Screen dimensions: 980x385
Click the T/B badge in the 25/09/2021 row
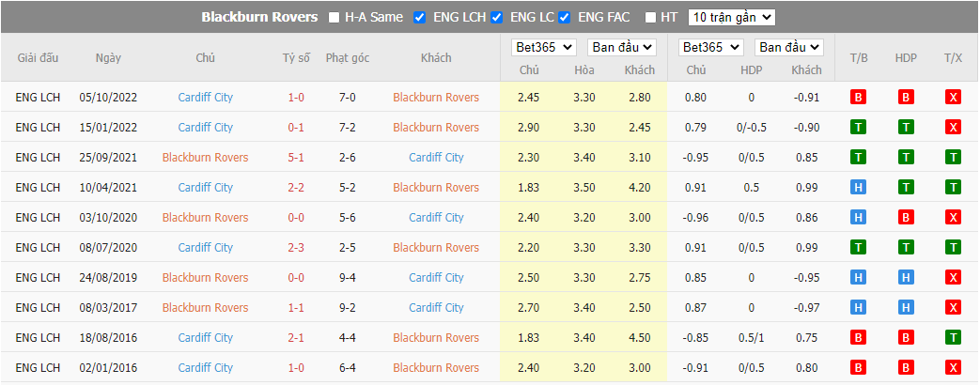[859, 158]
